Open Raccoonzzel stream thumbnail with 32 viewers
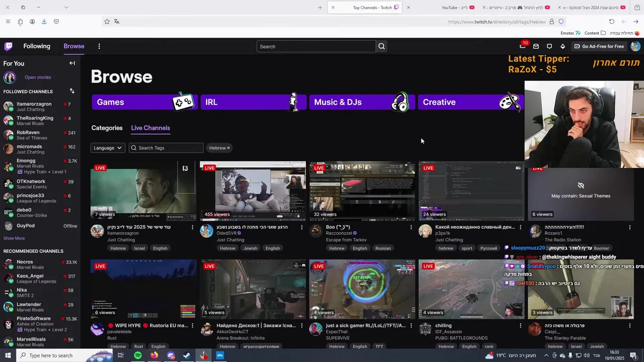This screenshot has height=362, width=644. tap(362, 191)
